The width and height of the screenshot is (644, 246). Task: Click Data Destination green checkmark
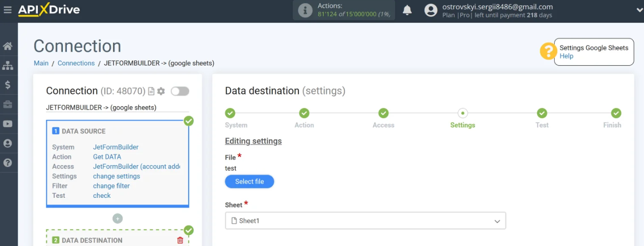tap(189, 230)
